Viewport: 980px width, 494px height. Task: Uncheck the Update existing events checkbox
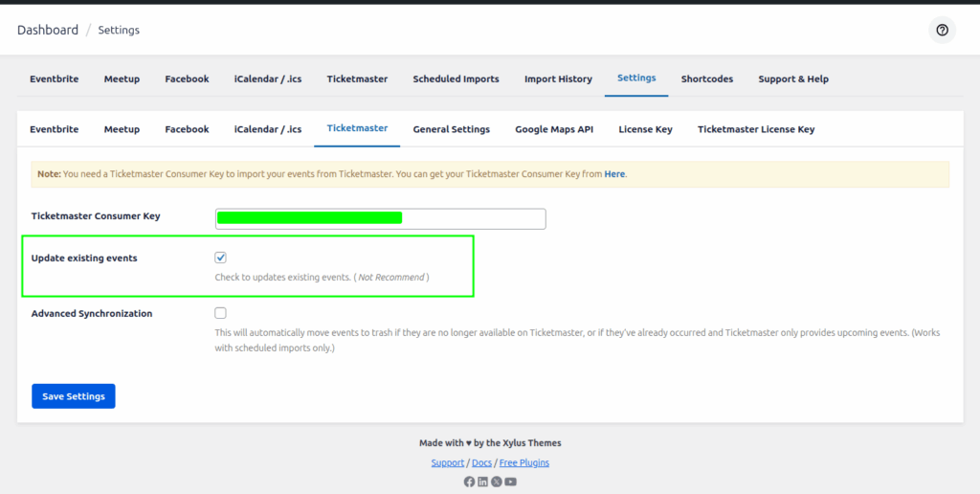pyautogui.click(x=221, y=258)
